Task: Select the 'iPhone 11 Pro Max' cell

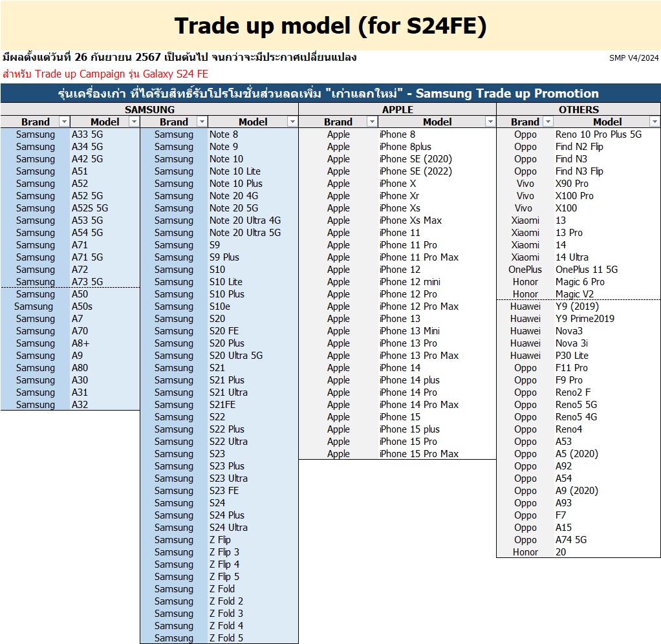Action: pos(437,257)
